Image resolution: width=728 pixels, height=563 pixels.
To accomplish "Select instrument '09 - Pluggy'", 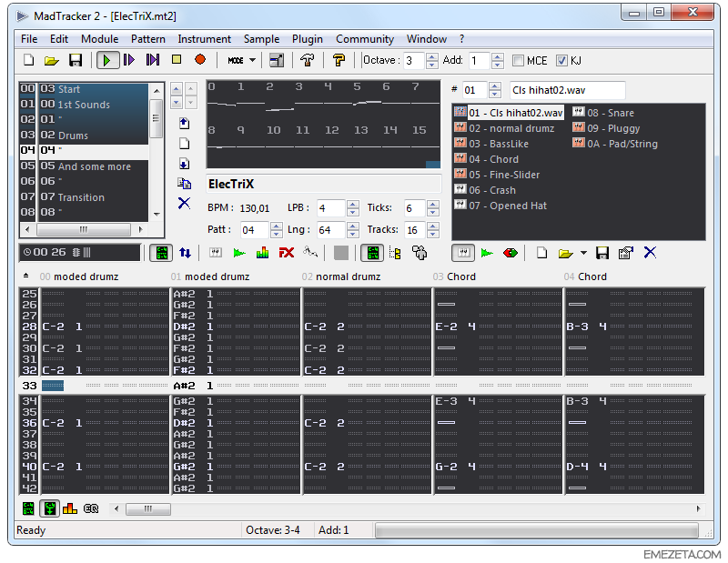I will pos(606,128).
